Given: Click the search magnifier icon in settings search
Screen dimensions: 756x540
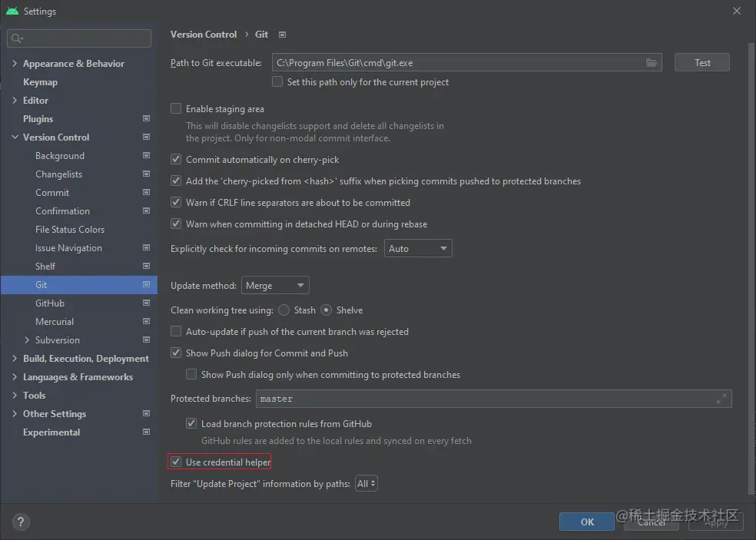Looking at the screenshot, I should pyautogui.click(x=17, y=38).
